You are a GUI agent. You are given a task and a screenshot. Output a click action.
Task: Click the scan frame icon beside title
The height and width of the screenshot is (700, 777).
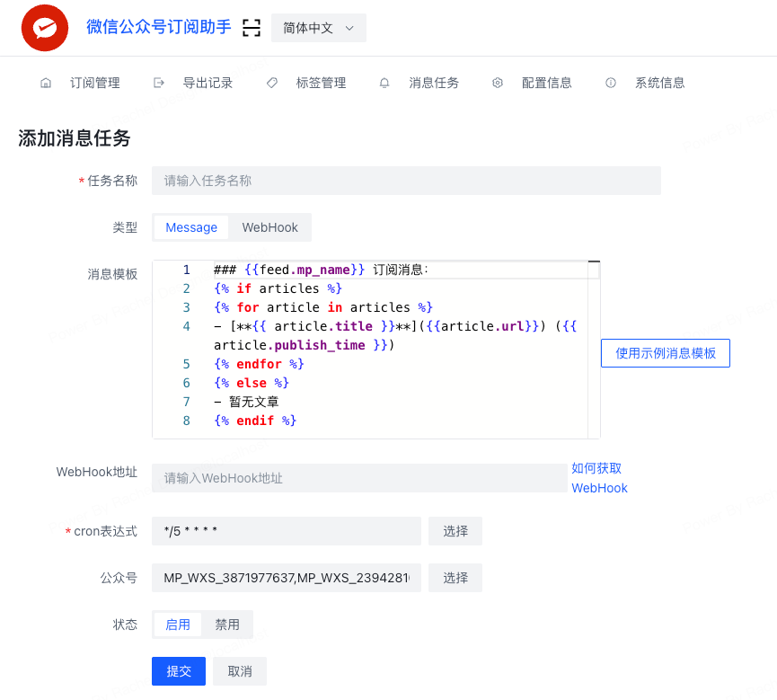(252, 28)
